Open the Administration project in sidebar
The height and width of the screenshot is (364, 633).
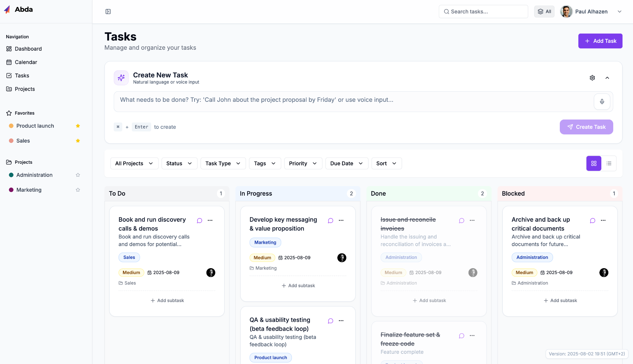click(34, 175)
